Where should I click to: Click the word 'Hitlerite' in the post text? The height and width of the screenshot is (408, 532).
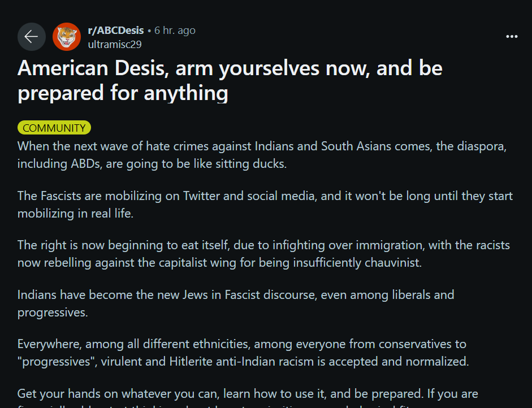(191, 362)
